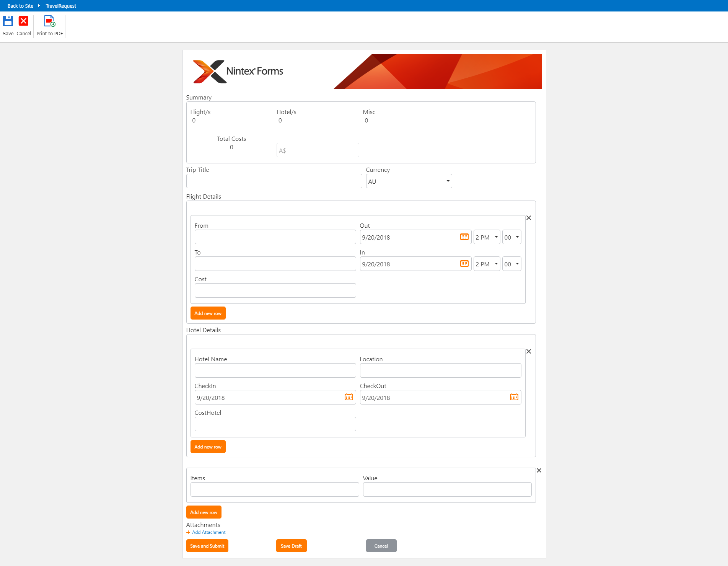728x566 pixels.
Task: Click the Items input field
Action: 275,489
